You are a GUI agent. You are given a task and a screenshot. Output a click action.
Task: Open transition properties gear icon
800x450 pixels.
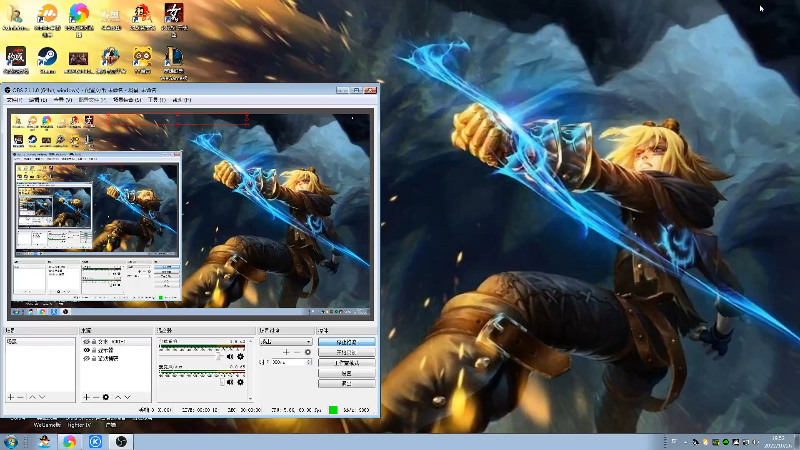pyautogui.click(x=308, y=352)
